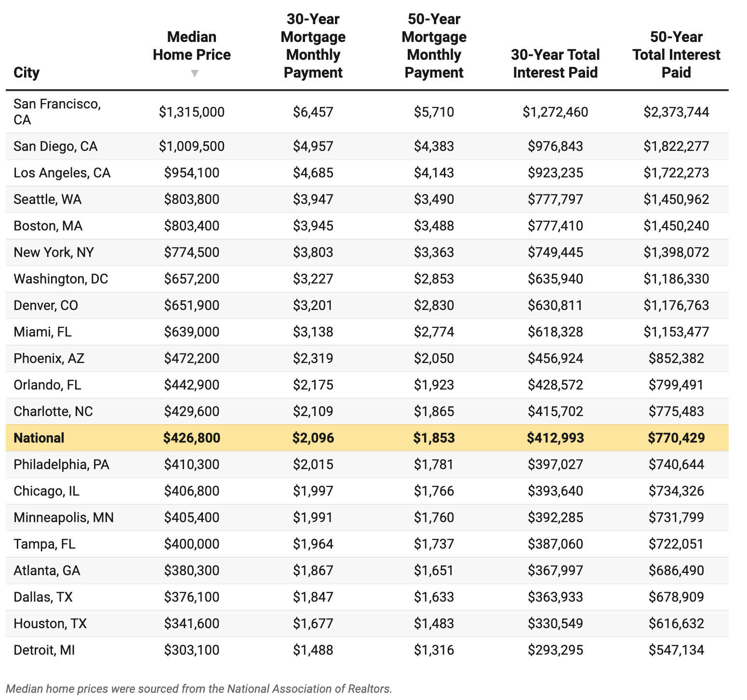The height and width of the screenshot is (700, 747).
Task: Sort by 50-Year Mortgage Monthly Payment header
Action: pos(434,46)
